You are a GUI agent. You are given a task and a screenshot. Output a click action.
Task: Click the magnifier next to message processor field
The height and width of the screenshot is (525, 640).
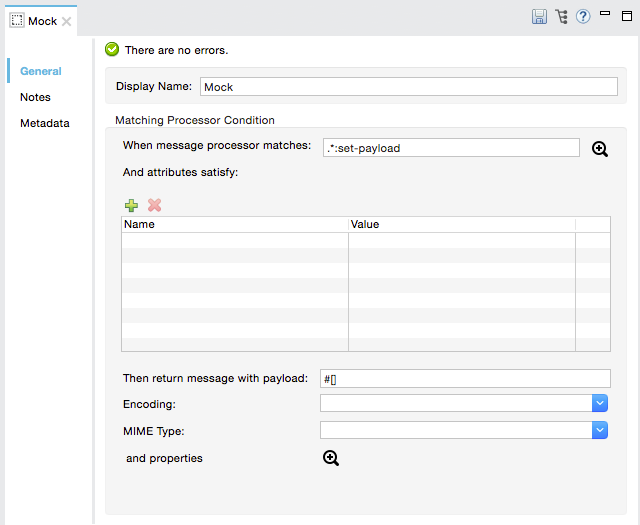click(599, 149)
